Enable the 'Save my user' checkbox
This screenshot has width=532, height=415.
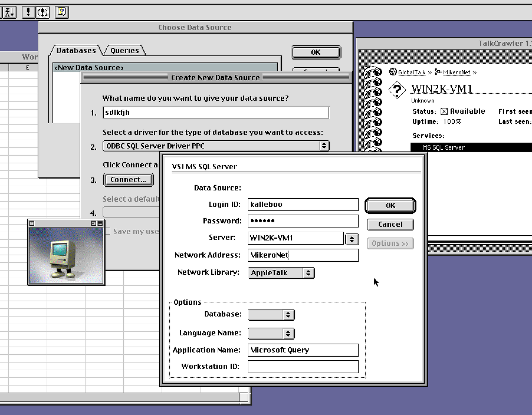[x=107, y=231]
